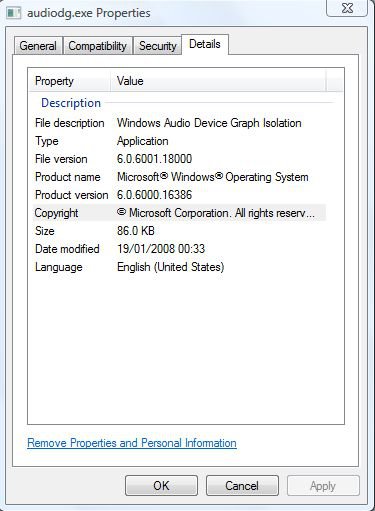Image resolution: width=375 pixels, height=511 pixels.
Task: Click the greyed-out Apply button
Action: coord(323,486)
